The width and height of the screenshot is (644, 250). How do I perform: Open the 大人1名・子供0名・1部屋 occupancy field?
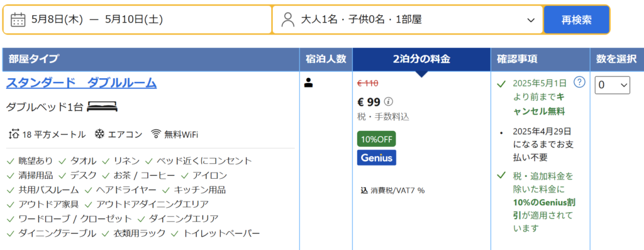point(408,20)
